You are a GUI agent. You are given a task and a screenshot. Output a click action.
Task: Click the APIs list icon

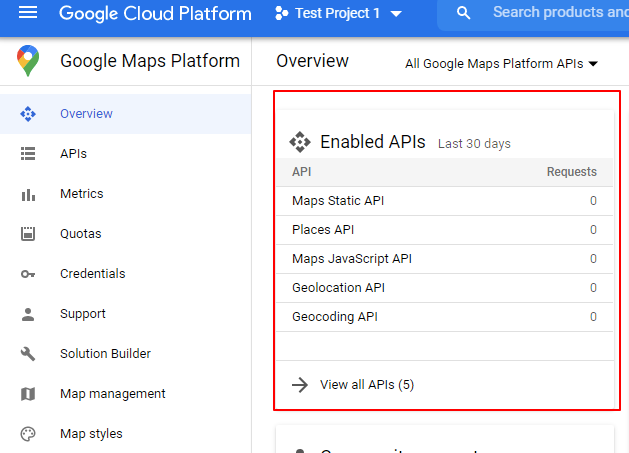pos(28,154)
